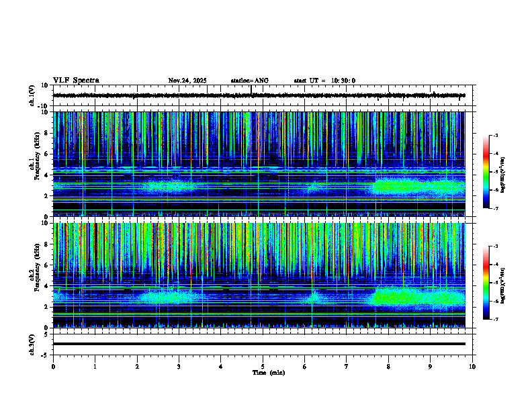This screenshot has height=411, width=532.
Task: Click time axis tick label "7"
Action: tap(347, 367)
